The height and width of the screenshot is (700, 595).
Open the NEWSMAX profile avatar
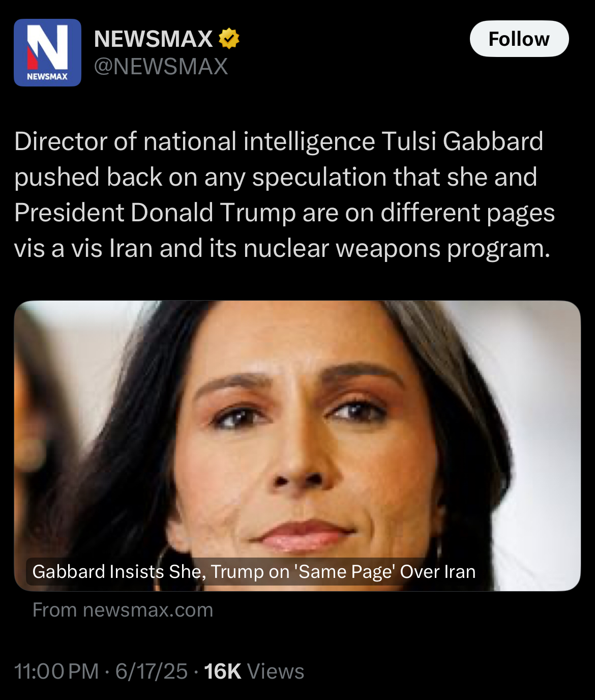tap(47, 52)
